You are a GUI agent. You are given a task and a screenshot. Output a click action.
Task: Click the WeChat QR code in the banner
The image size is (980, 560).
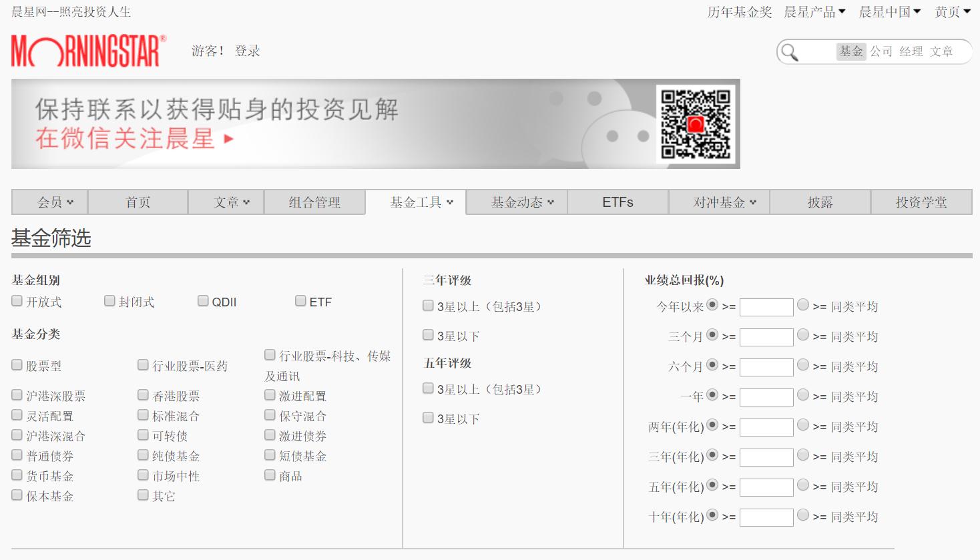point(694,123)
